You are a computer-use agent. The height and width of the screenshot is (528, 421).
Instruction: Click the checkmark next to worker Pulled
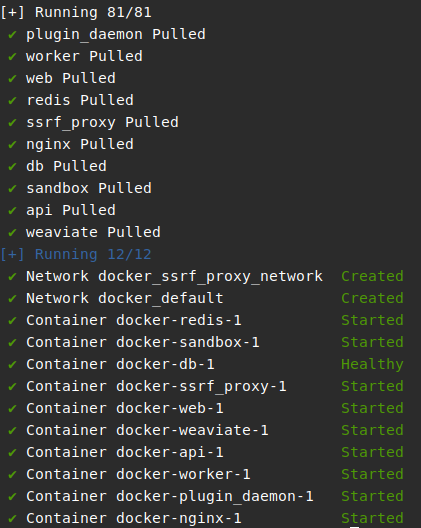click(12, 56)
